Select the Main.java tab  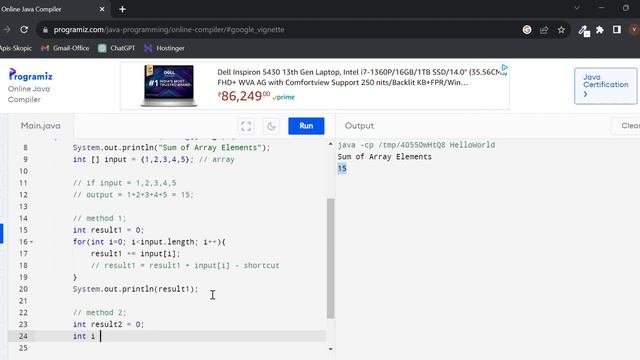click(x=40, y=126)
